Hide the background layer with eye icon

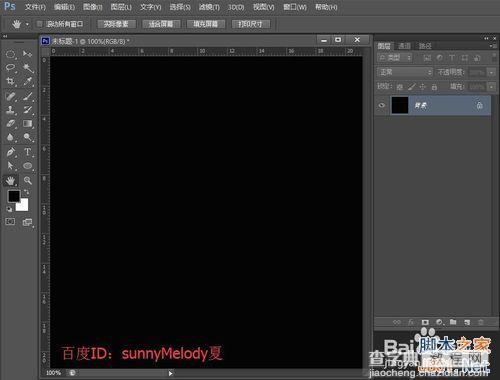382,105
